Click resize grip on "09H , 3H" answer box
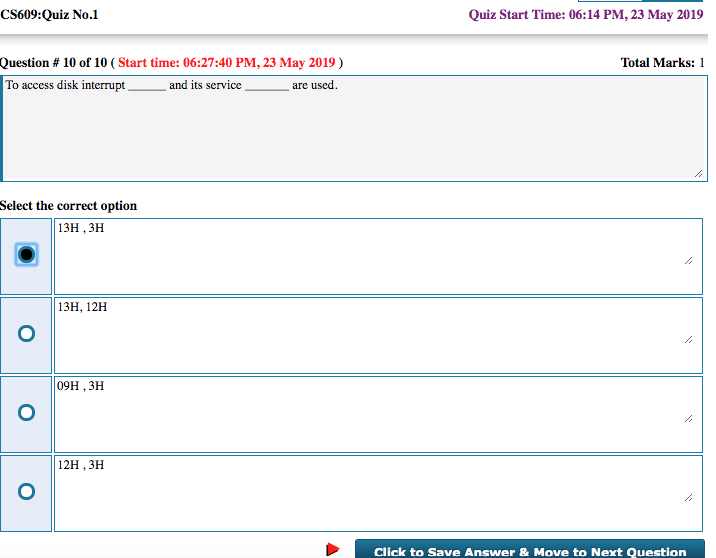Screen dimensions: 716x558 688,418
